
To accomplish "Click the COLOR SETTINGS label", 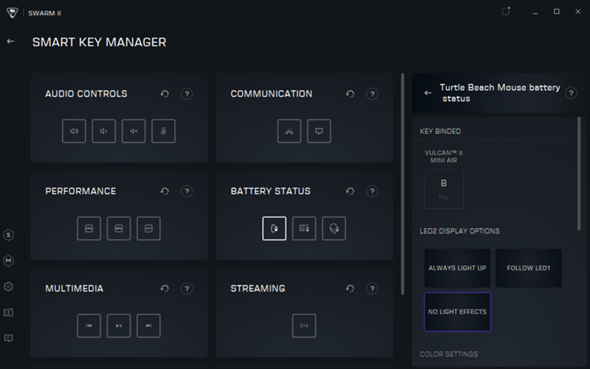I will pos(449,354).
